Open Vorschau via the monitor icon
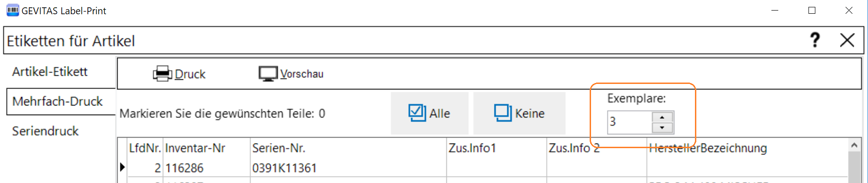The image size is (868, 183). pos(268,74)
